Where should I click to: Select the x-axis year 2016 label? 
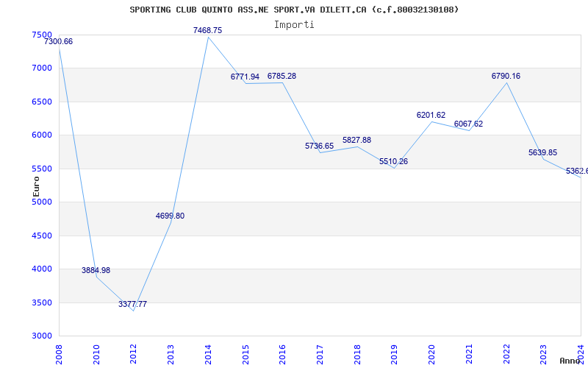(x=282, y=354)
